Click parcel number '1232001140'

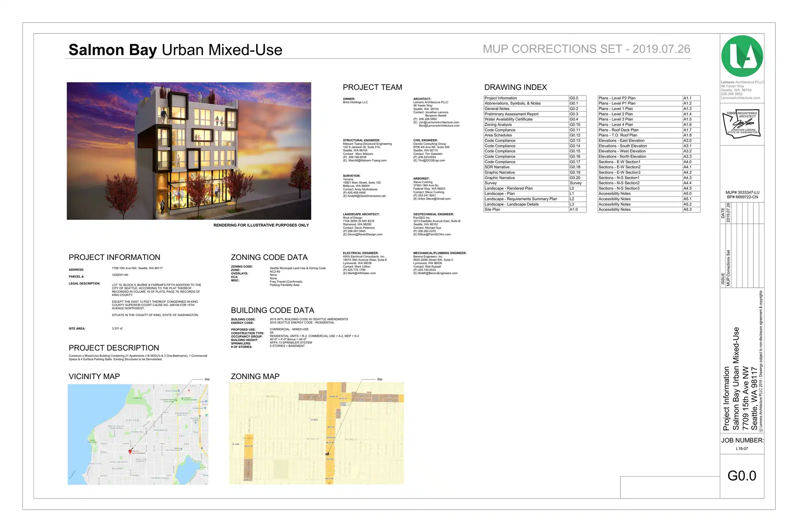120,275
